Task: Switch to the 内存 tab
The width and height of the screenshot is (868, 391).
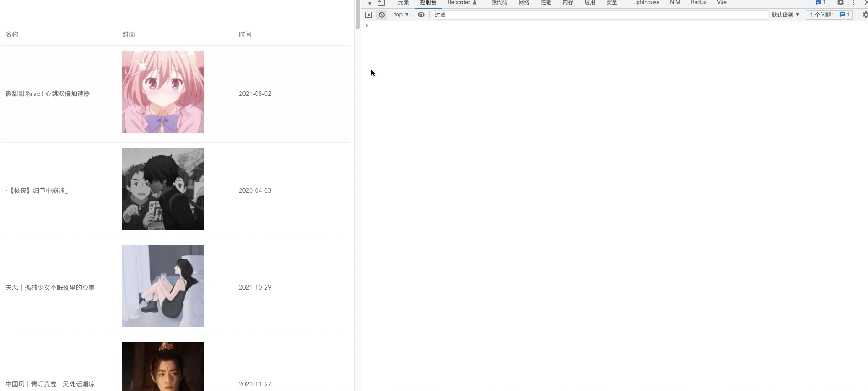Action: 568,3
